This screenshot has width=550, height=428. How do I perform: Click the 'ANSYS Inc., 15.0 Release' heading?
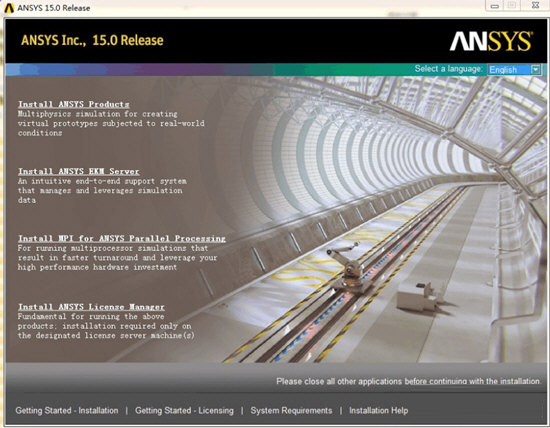tap(92, 40)
